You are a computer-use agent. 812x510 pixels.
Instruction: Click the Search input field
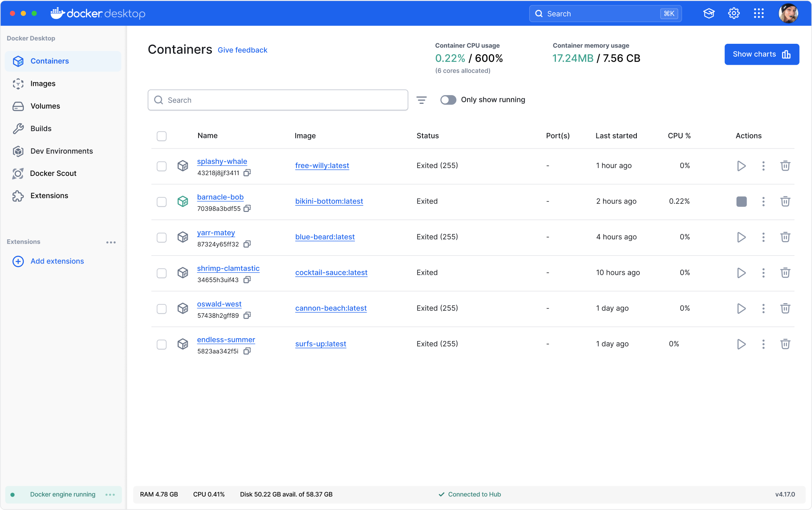coord(279,100)
